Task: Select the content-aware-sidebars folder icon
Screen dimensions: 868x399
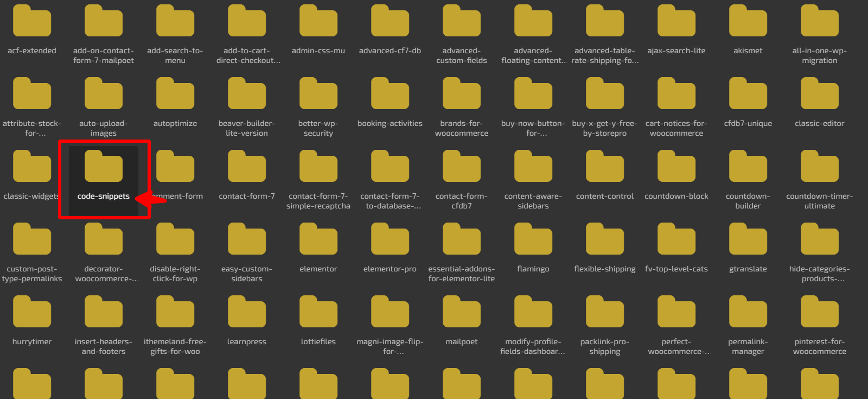Action: click(533, 166)
